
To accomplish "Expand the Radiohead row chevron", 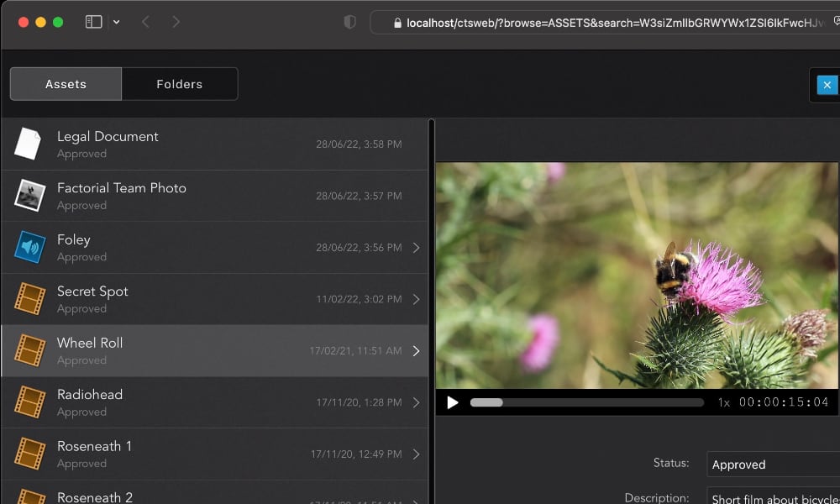I will [x=417, y=402].
